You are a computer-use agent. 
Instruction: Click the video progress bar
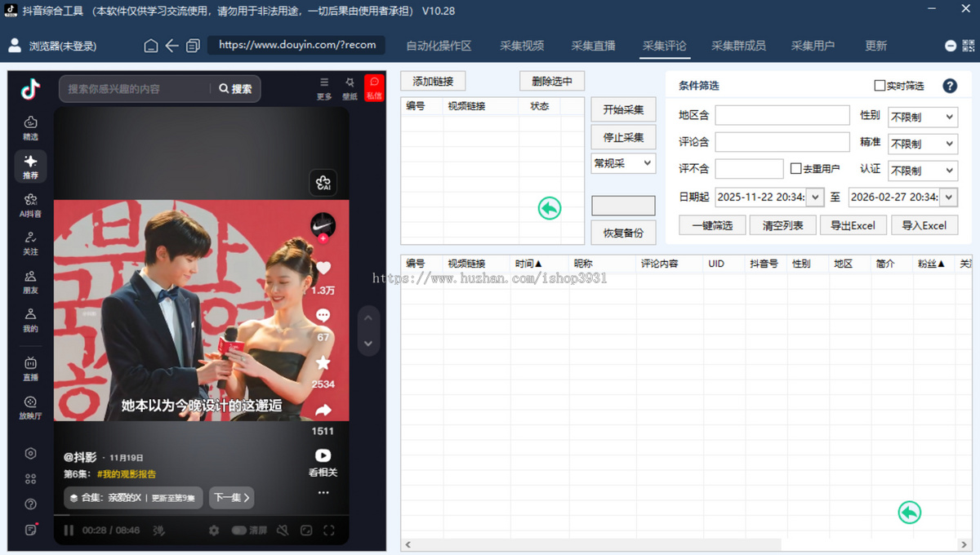coord(202,517)
